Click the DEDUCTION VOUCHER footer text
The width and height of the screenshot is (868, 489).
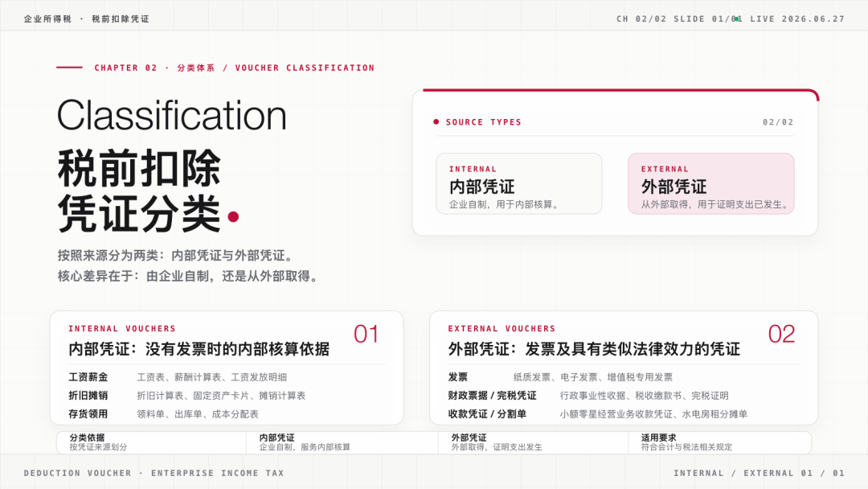pyautogui.click(x=154, y=473)
